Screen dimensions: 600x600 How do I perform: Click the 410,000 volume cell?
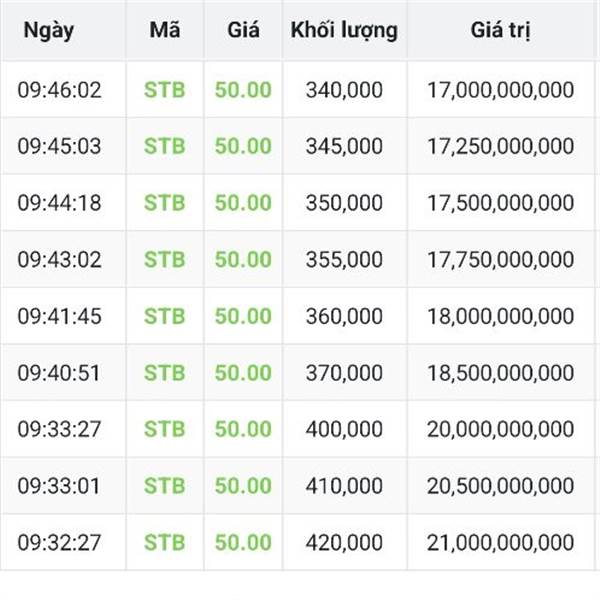344,486
